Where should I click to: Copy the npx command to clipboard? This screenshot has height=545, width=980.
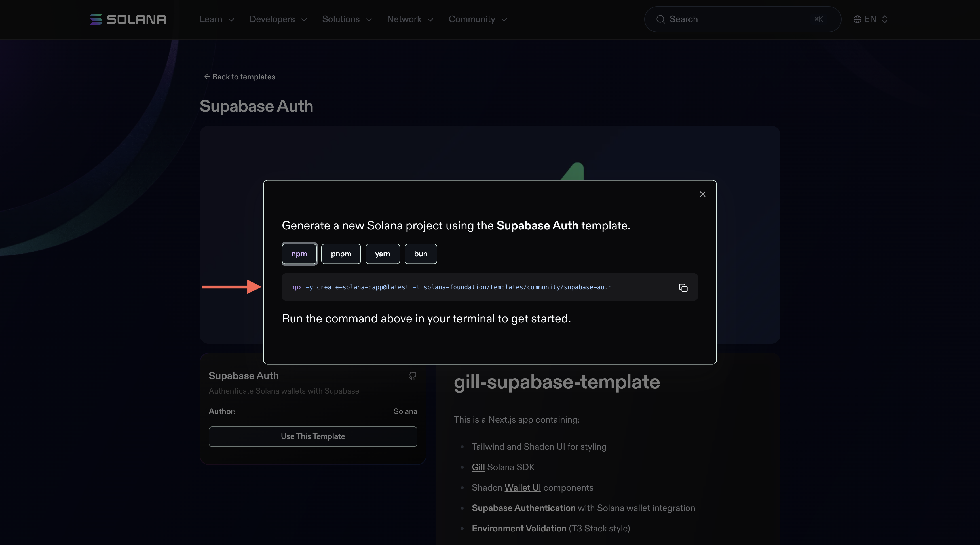[x=683, y=288]
